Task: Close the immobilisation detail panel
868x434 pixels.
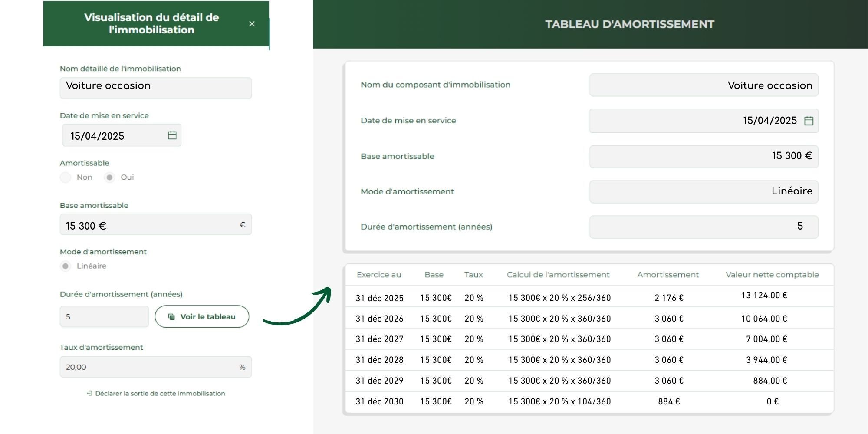Action: [x=252, y=24]
